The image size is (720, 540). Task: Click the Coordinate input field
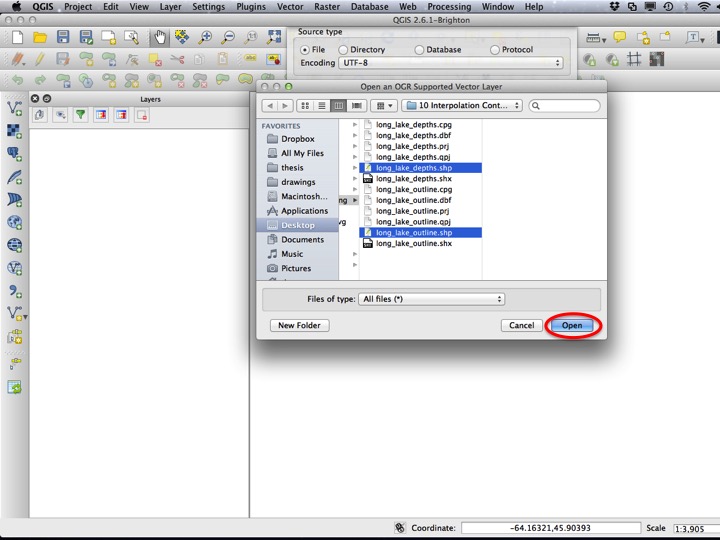coord(551,528)
